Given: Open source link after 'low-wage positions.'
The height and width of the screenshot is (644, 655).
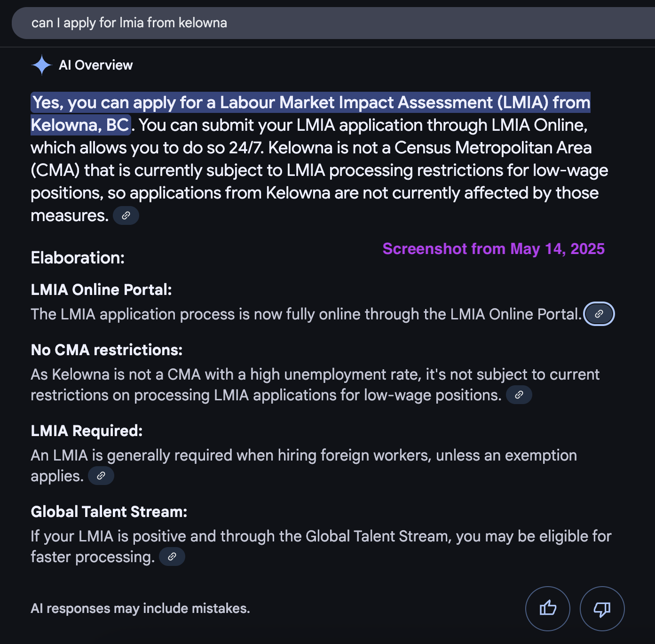Looking at the screenshot, I should pyautogui.click(x=519, y=395).
